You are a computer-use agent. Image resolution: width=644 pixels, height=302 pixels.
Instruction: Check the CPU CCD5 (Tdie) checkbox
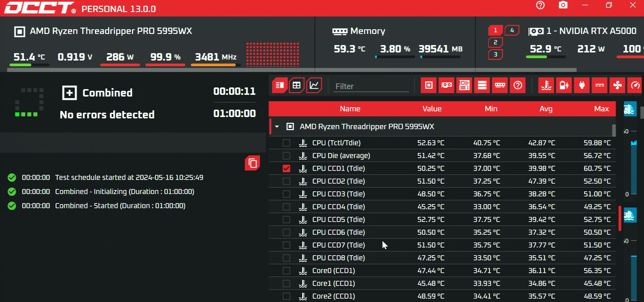(x=286, y=220)
